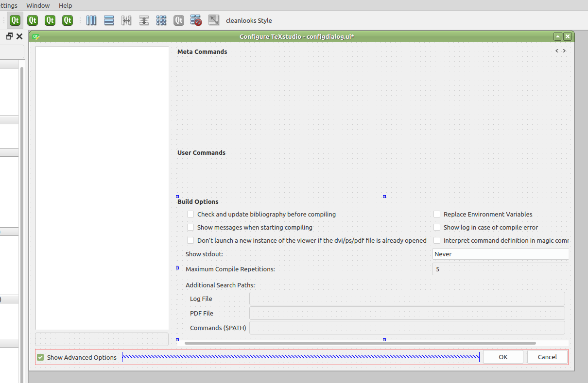Screen dimensions: 588x383
Task: Select the Edit Widgets mode tool
Action: [15, 20]
